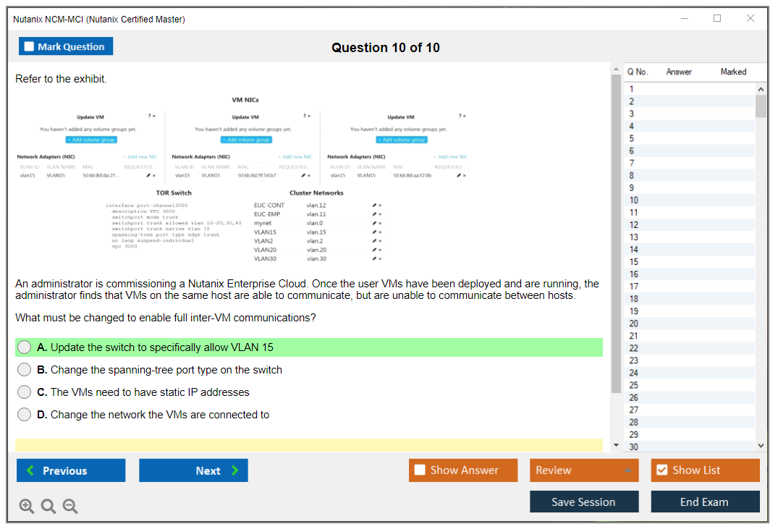Image resolution: width=778 pixels, height=532 pixels.
Task: Pick option D change the VM network
Action: 25,415
